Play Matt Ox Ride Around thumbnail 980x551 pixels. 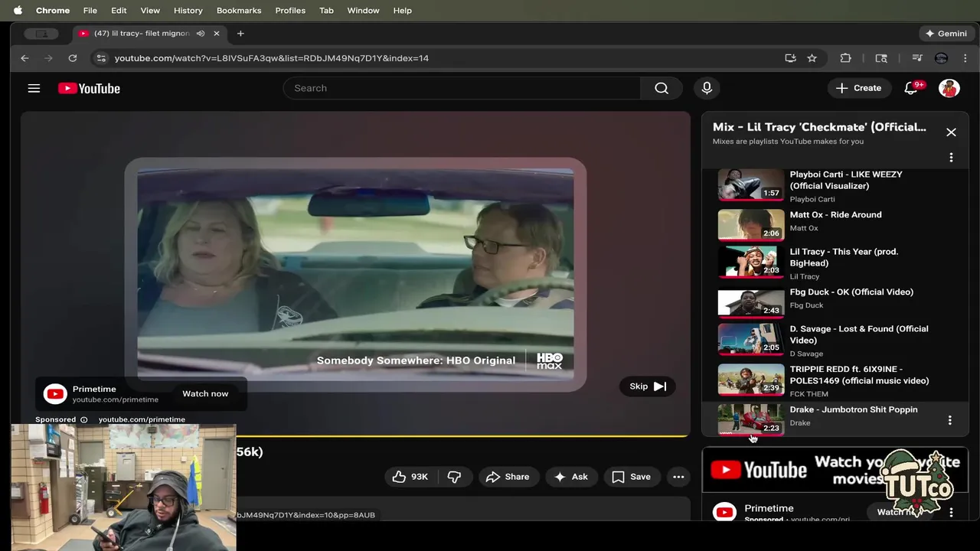(x=751, y=225)
